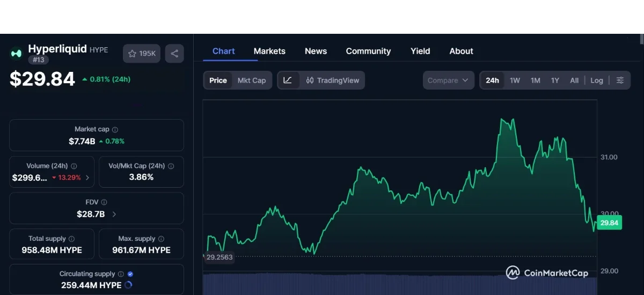Select the 1Y time range
The height and width of the screenshot is (295, 644).
tap(555, 80)
